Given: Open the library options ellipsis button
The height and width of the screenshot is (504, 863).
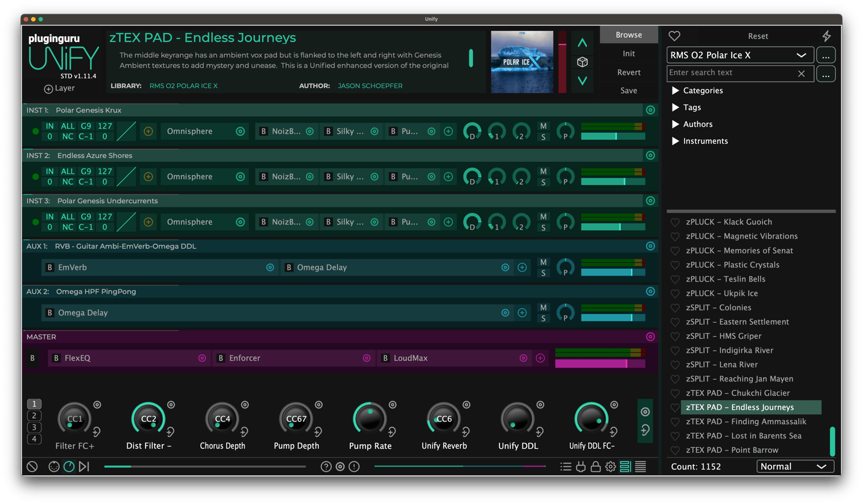Looking at the screenshot, I should click(826, 55).
